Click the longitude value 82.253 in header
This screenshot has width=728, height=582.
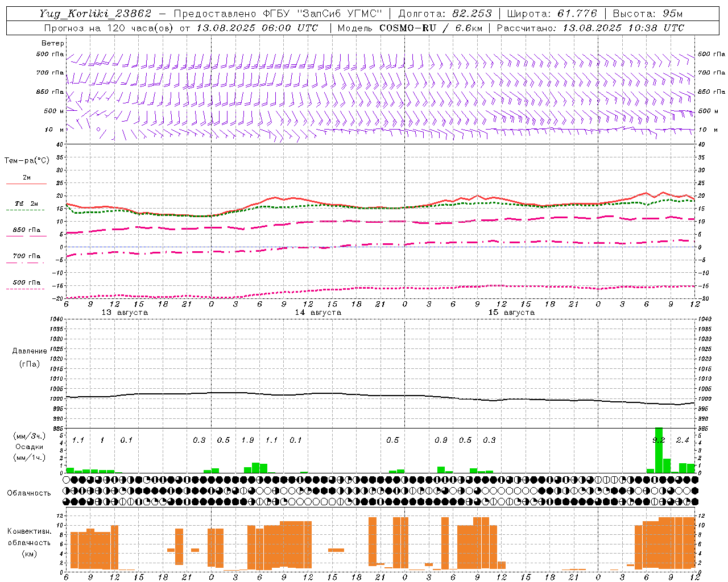tap(469, 14)
